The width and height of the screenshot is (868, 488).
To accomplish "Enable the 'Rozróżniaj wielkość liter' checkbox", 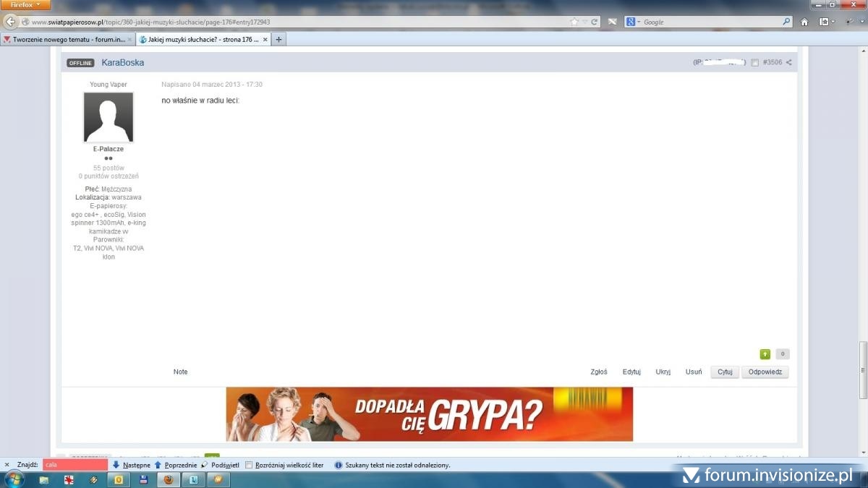I will pos(249,465).
